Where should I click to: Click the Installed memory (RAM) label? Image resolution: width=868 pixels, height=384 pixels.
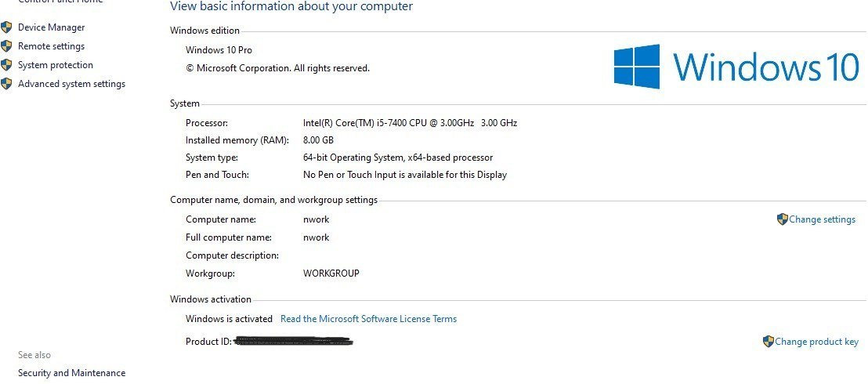(x=237, y=140)
